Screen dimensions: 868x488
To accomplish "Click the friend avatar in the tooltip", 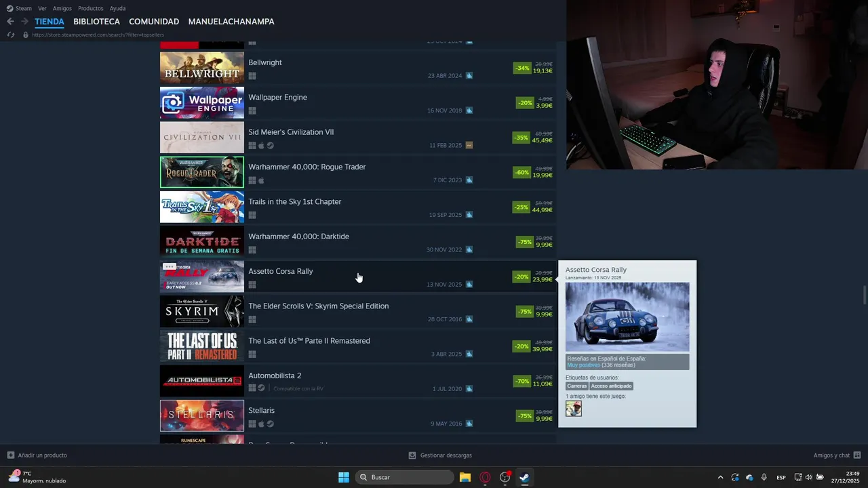I will tap(574, 409).
